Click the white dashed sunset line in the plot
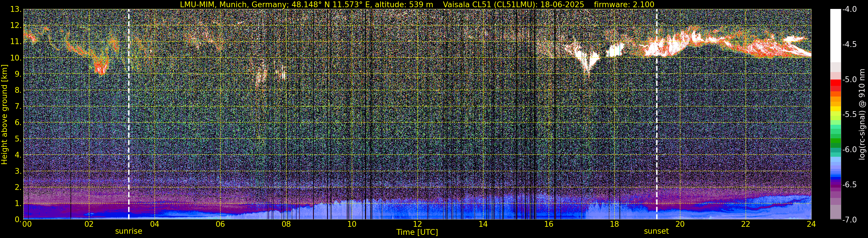Viewport: 868px width, 238px height. coord(657,114)
